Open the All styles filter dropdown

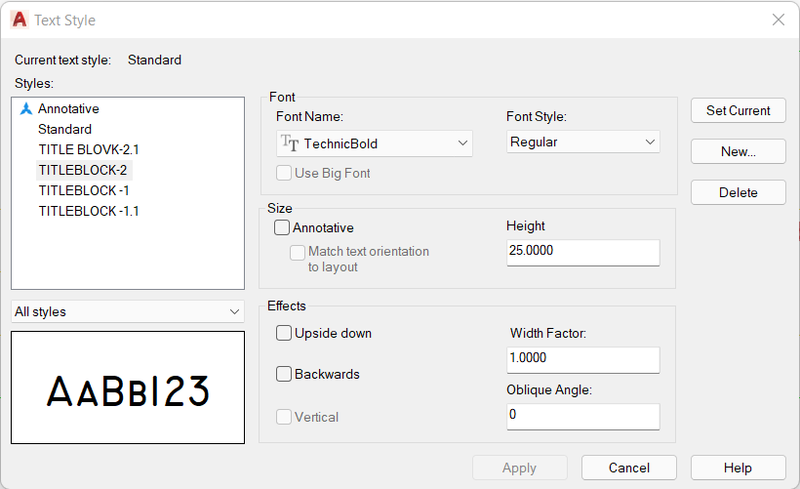coord(128,311)
